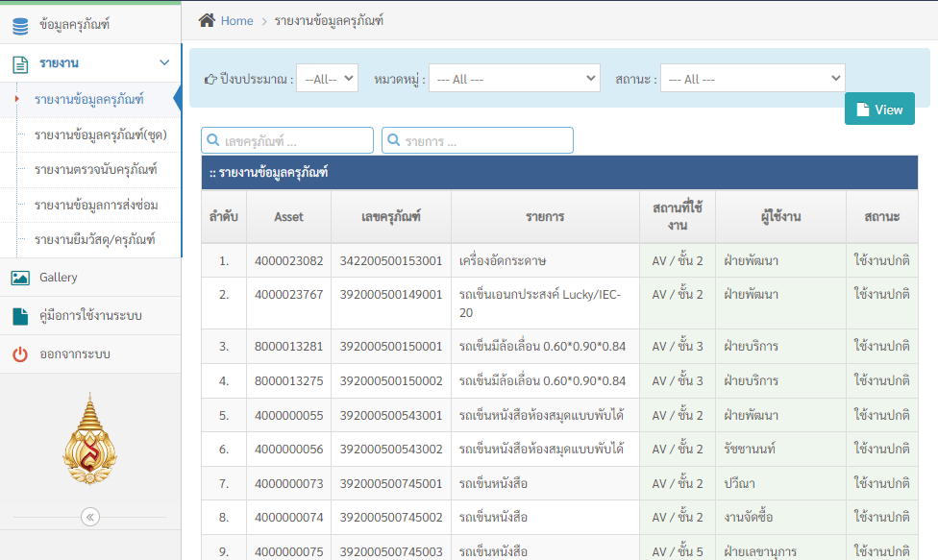Click the red power logout icon
This screenshot has height=560, width=938.
click(20, 354)
